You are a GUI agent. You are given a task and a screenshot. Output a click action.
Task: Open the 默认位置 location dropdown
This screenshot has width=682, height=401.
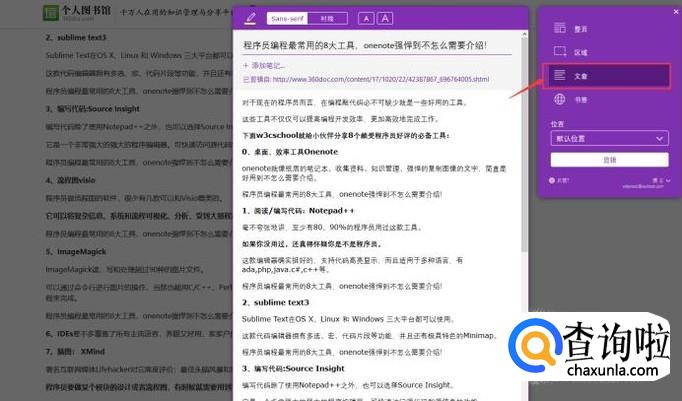click(x=609, y=138)
